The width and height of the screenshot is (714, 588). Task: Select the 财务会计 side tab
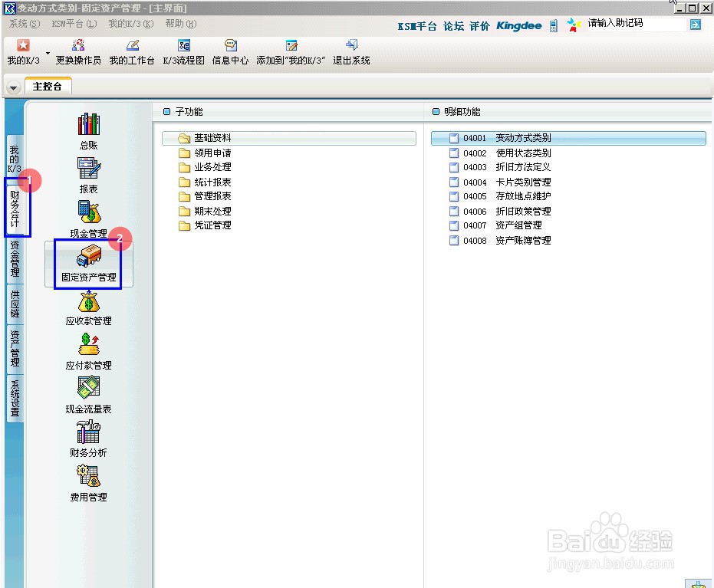click(x=15, y=208)
